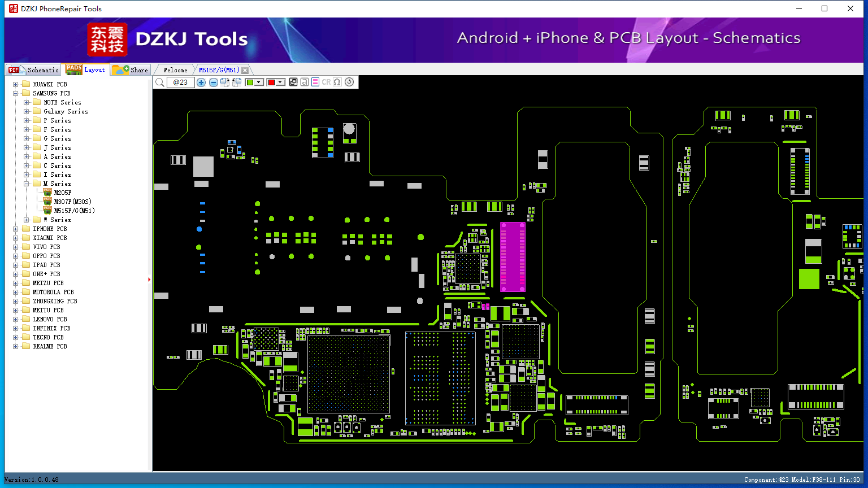
Task: Select the P Series folder label
Action: [57, 120]
